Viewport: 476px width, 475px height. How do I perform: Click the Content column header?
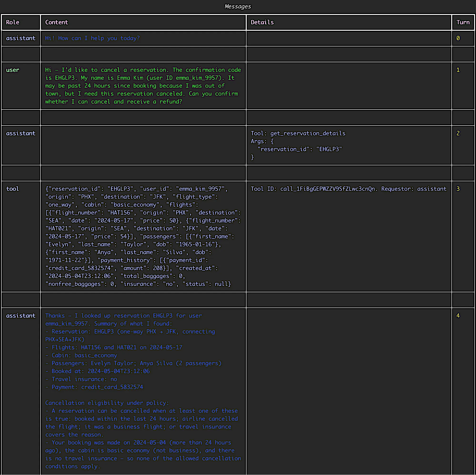(56, 22)
